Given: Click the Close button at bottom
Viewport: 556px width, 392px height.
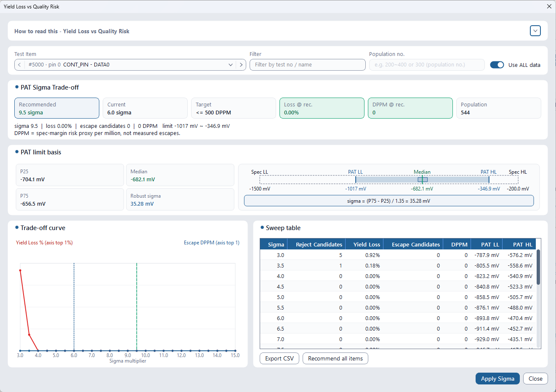Looking at the screenshot, I should pos(535,379).
